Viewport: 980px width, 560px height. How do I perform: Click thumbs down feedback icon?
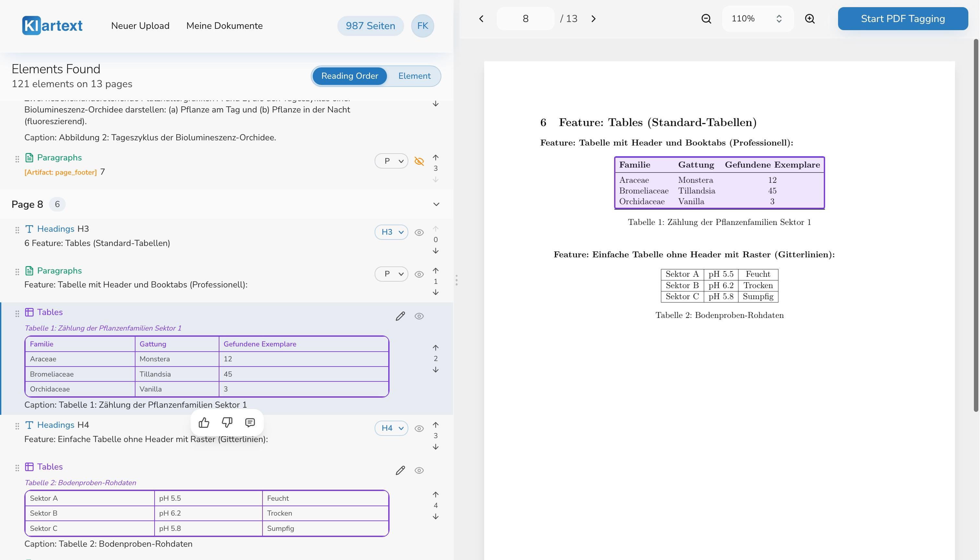pyautogui.click(x=227, y=423)
